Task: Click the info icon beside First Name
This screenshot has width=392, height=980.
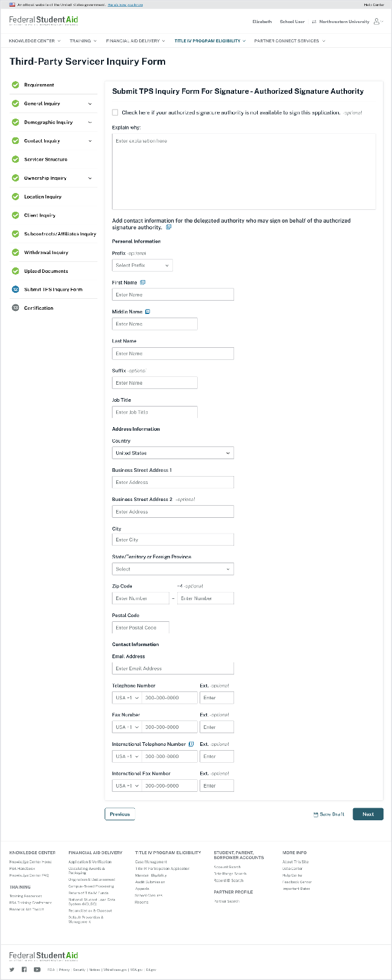Action: tap(143, 283)
